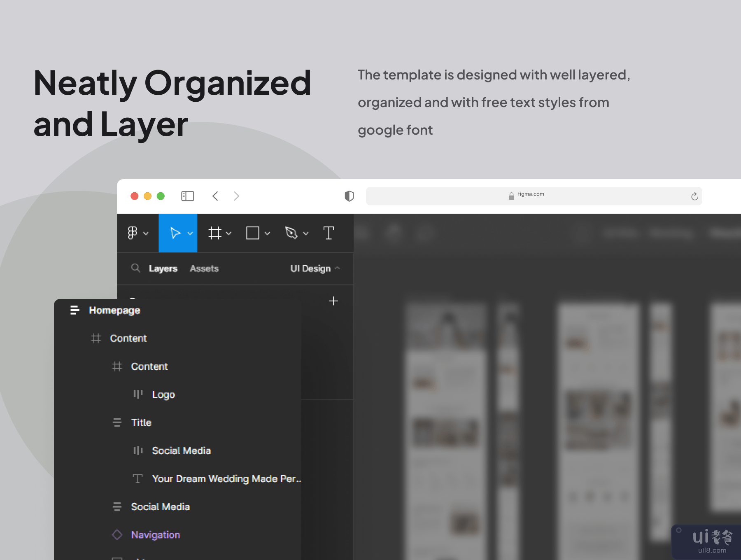Switch to the Assets tab

tap(204, 268)
